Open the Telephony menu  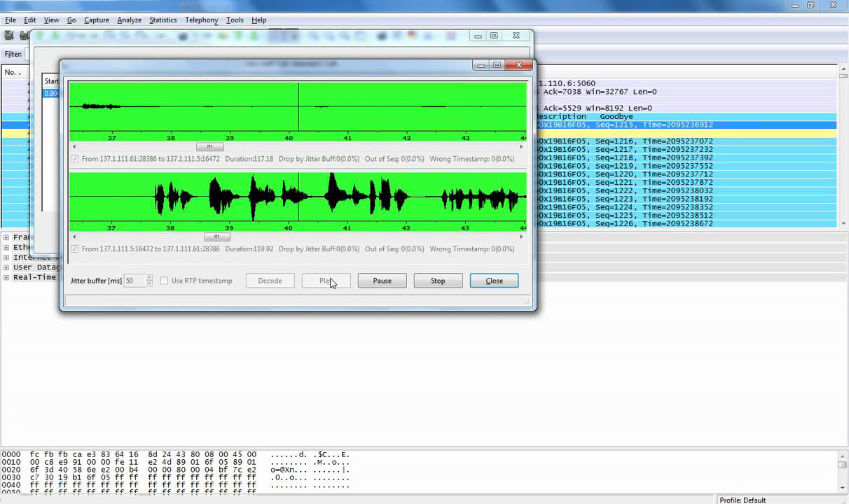tap(202, 20)
